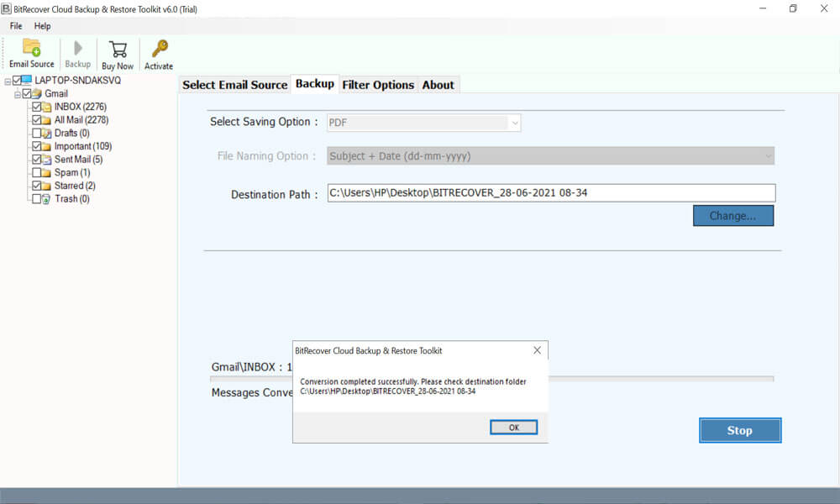Uncheck the INBOX (2276) checkbox
This screenshot has width=840, height=504.
pos(36,108)
